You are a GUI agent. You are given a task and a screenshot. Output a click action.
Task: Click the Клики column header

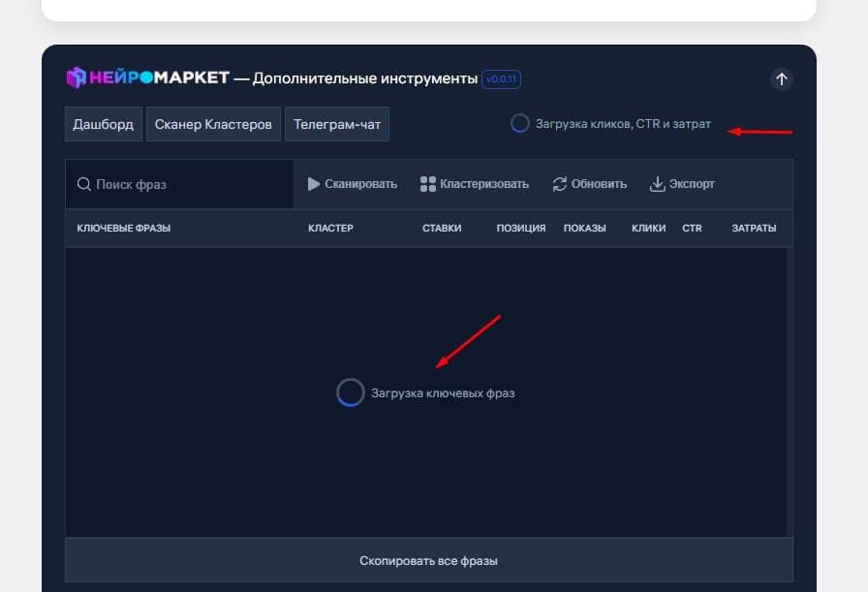point(649,228)
